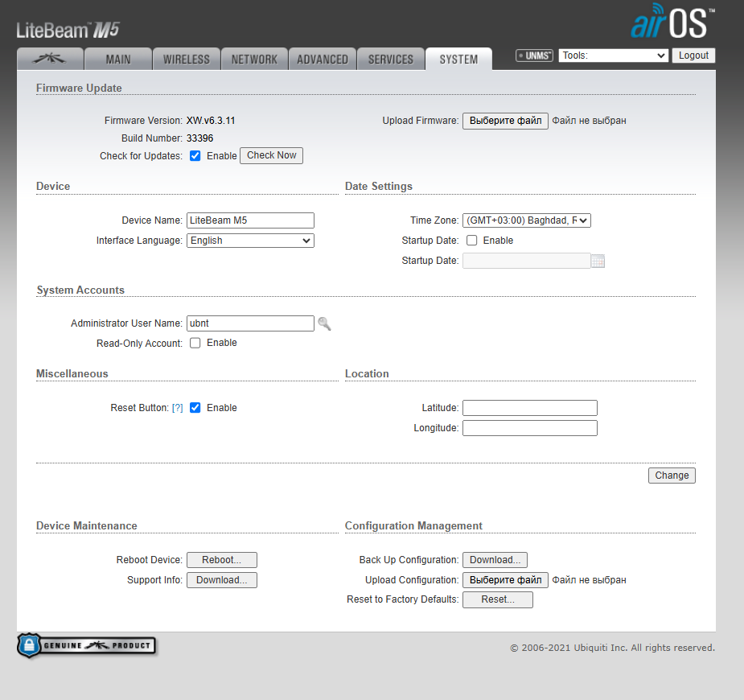Switch to the NETWORK tab
Viewport: 744px width, 700px height.
point(254,59)
